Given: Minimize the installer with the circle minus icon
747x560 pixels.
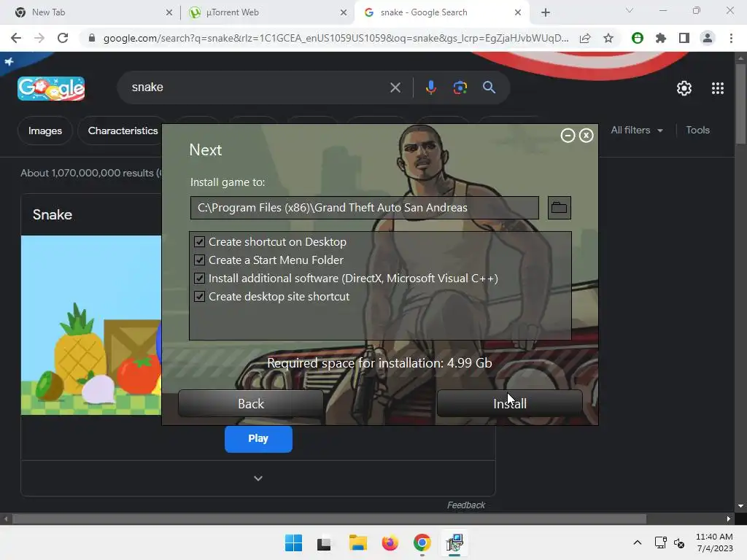Looking at the screenshot, I should tap(568, 136).
